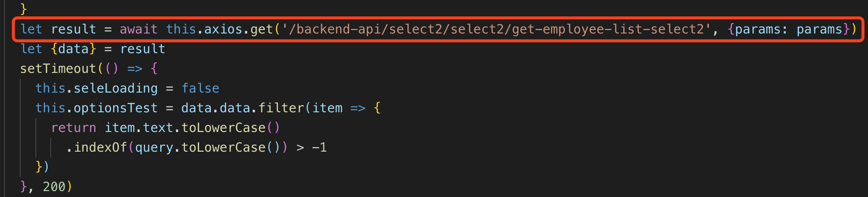Viewport: 868px width, 197px height.
Task: Click the 'false' value assigned to seleLoading
Action: [201, 89]
